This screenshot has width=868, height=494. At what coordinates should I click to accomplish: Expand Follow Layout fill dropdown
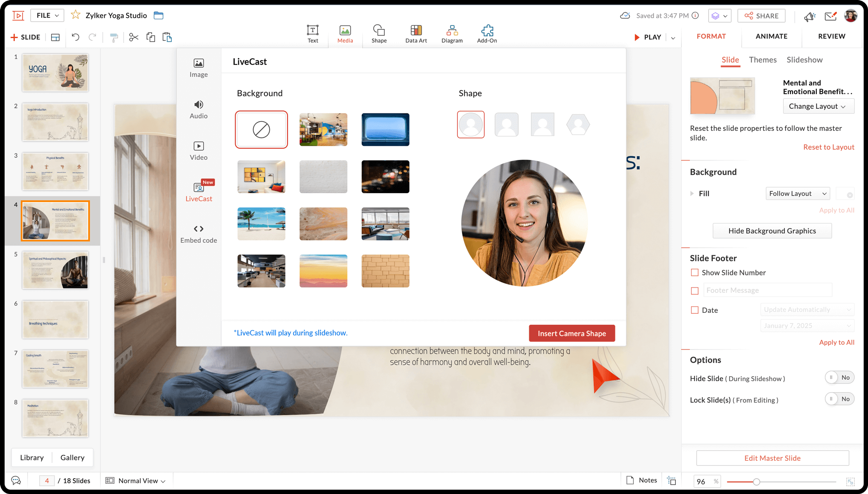pyautogui.click(x=797, y=194)
